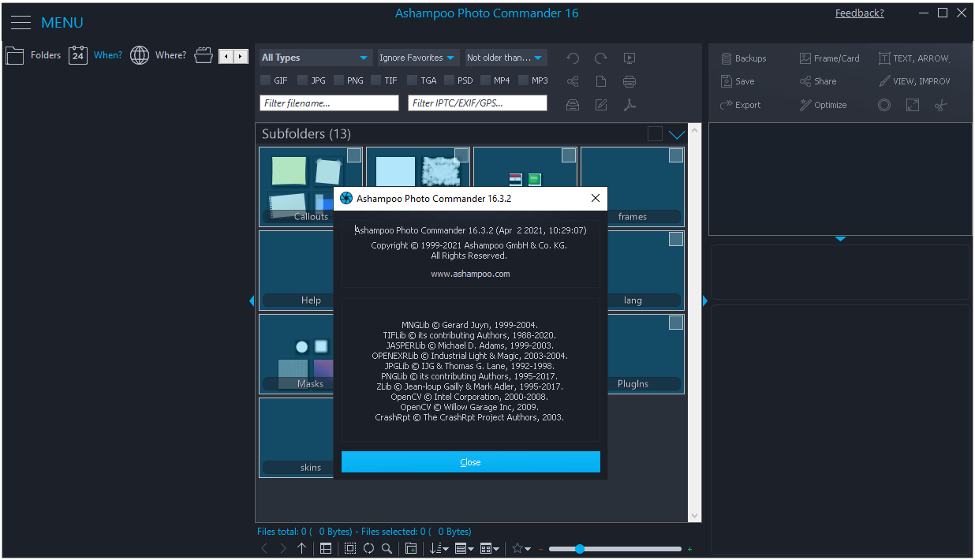Screen dimensions: 975x560
Task: Click the resize diagonal-arrows icon
Action: [x=913, y=105]
